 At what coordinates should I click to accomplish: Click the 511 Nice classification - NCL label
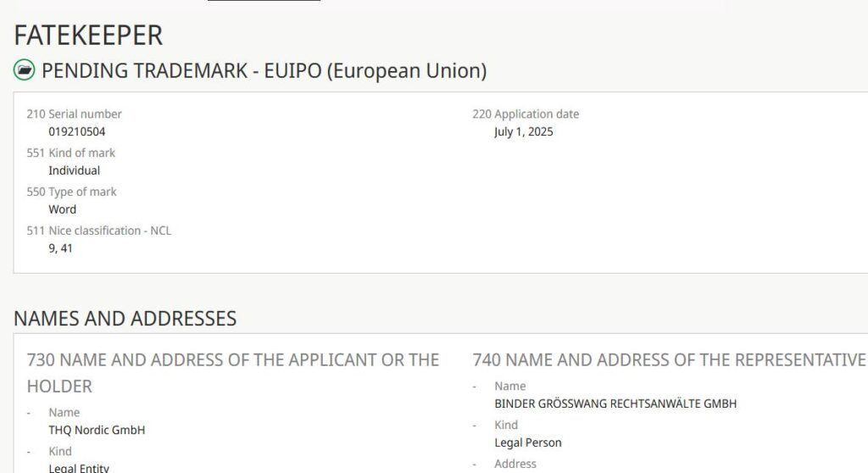(x=99, y=231)
